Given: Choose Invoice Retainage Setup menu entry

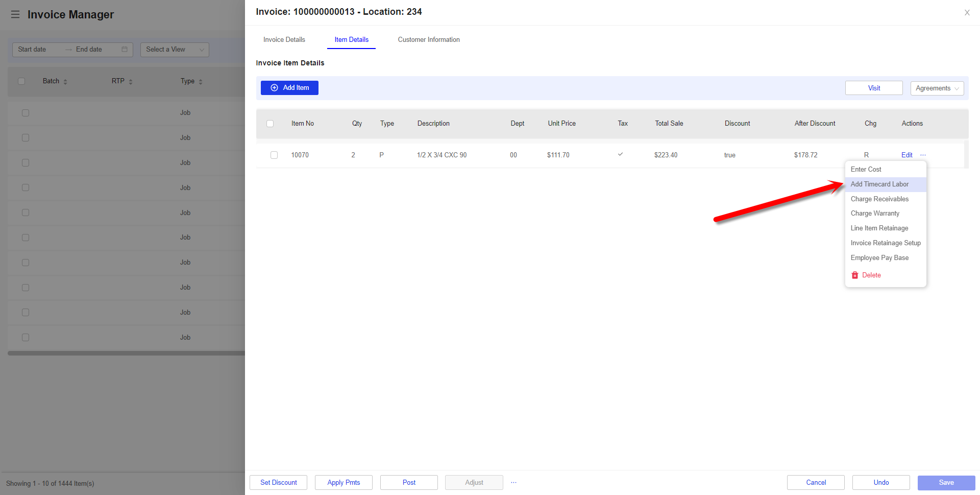Looking at the screenshot, I should (886, 243).
